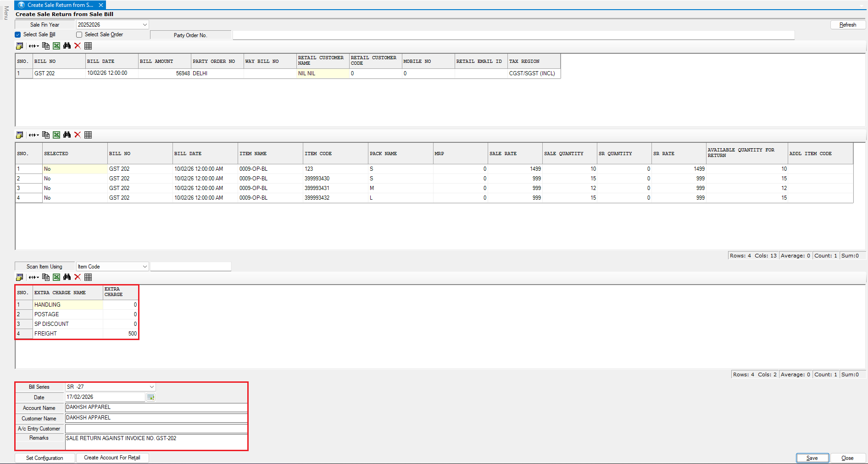The width and height of the screenshot is (868, 464).
Task: Click red X delete icon in extra charges toolbar
Action: [x=78, y=277]
